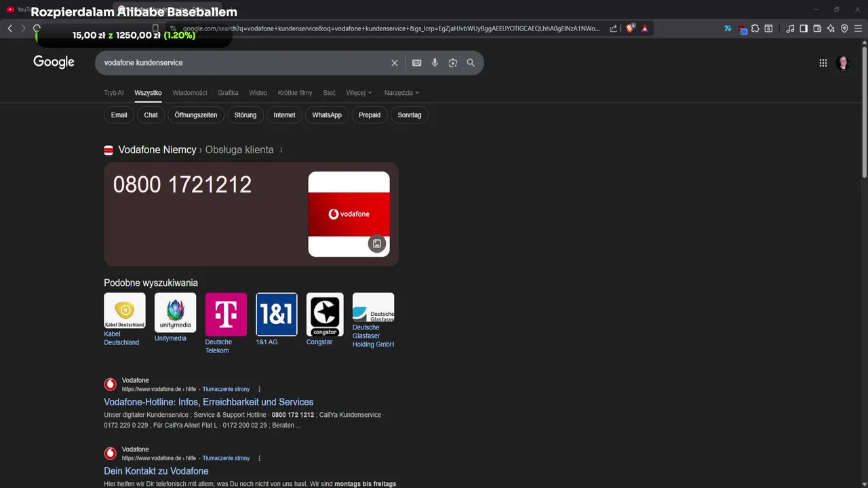Open the Google apps grid
This screenshot has height=488, width=868.
click(823, 63)
